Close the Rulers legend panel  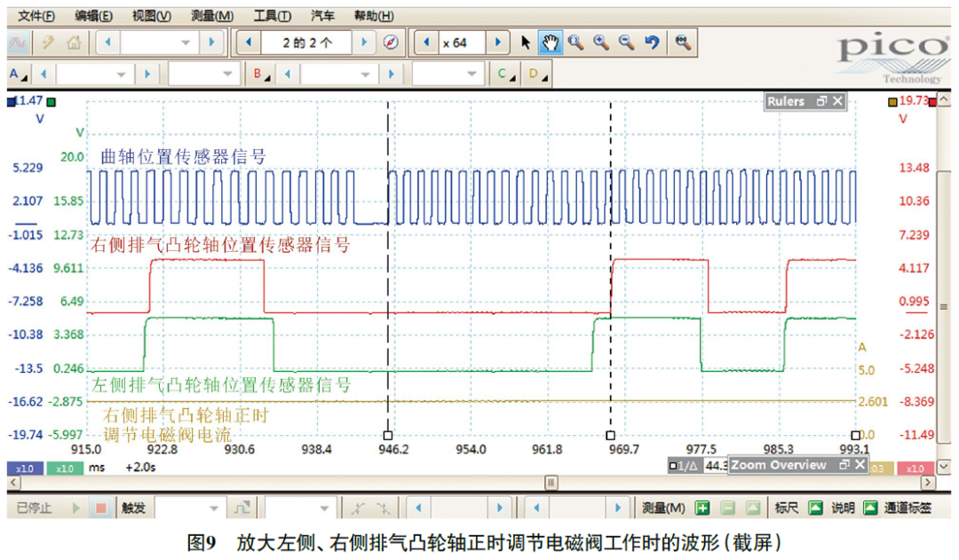pyautogui.click(x=837, y=101)
